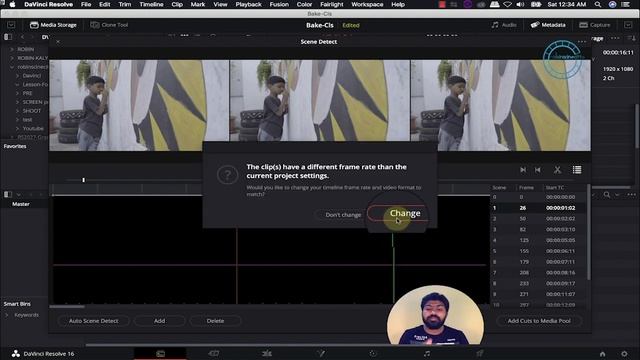Expand the ROBIN KALY folder
Image resolution: width=640 pixels, height=360 pixels.
click(12, 58)
